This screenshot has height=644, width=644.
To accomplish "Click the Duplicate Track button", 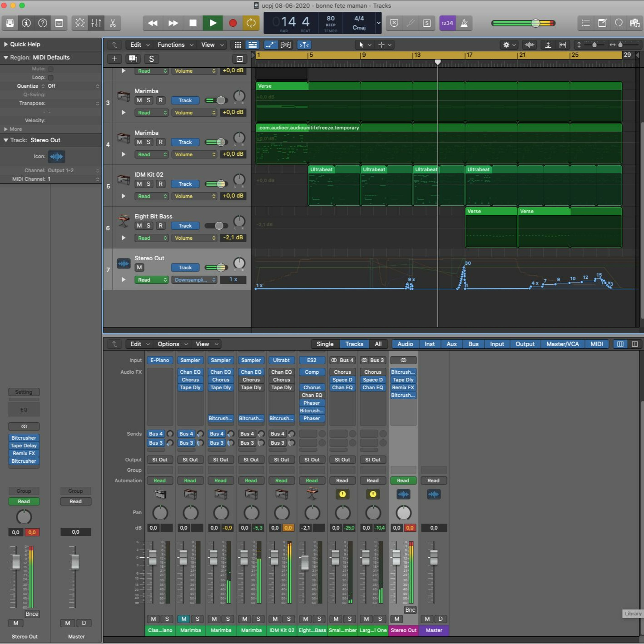I will (x=133, y=59).
